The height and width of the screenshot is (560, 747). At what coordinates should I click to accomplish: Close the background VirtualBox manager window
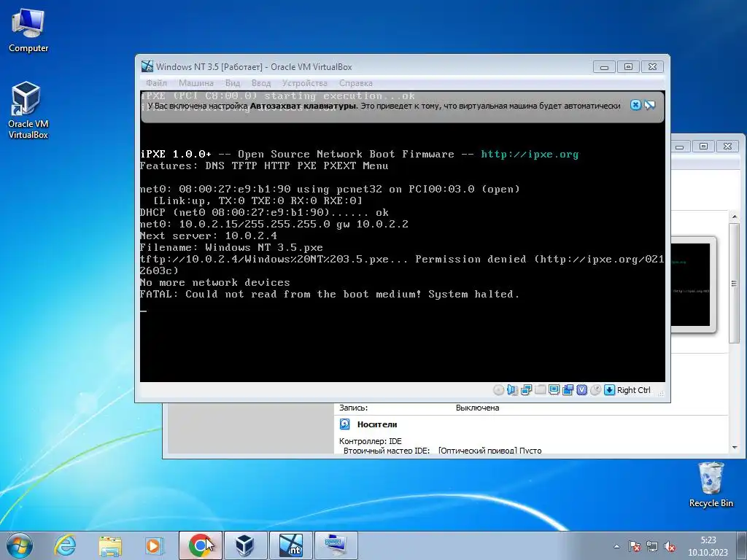click(x=727, y=147)
